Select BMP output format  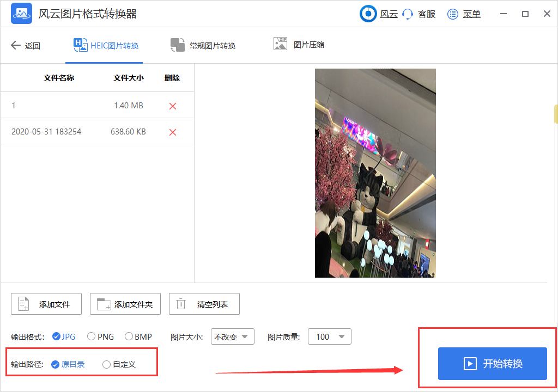(138, 336)
